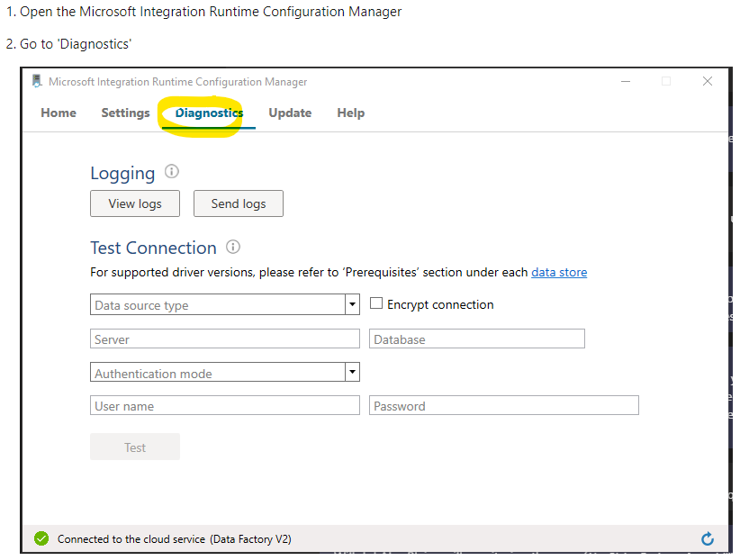740x560 pixels.
Task: Focus the User name field
Action: point(225,406)
